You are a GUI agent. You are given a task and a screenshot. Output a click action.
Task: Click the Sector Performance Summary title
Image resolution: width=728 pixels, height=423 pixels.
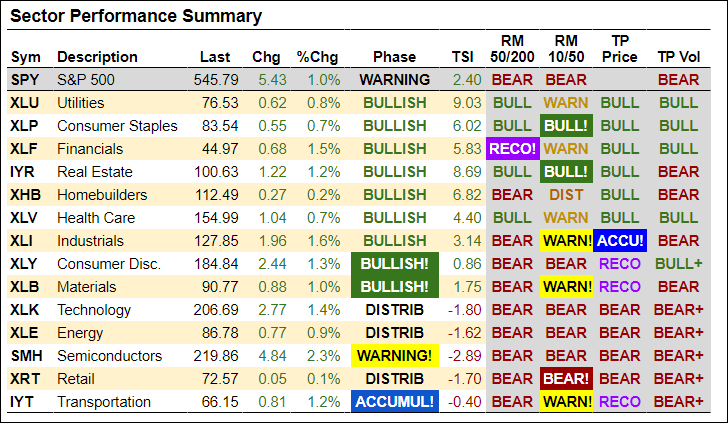136,17
